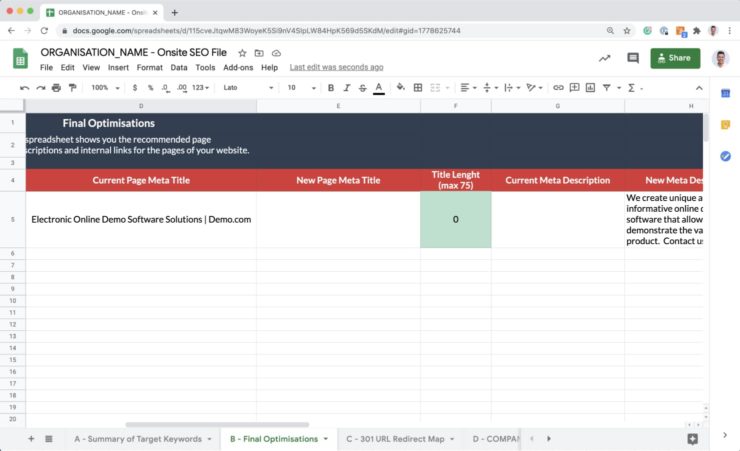Open the Format menu
Screen dimensions: 740x451
(150, 67)
